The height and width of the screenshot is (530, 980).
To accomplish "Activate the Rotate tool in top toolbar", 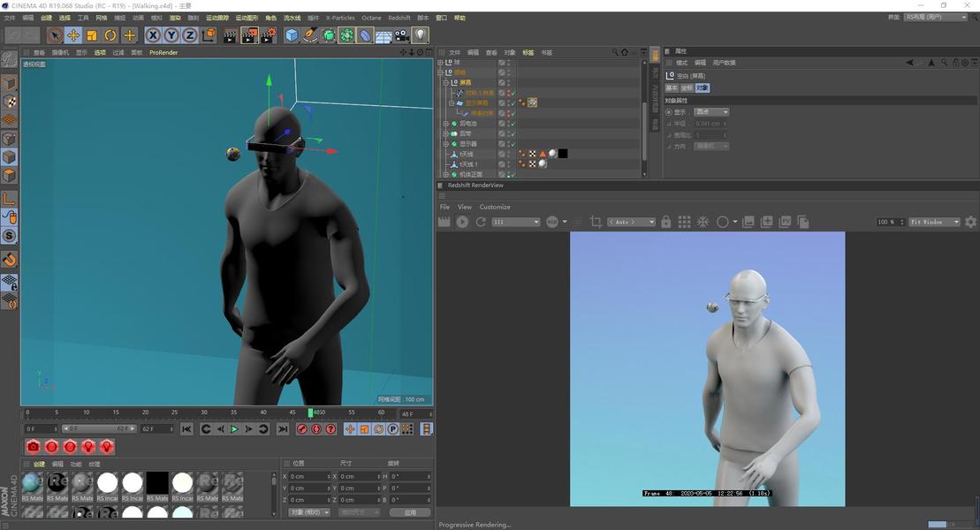I will 110,35.
